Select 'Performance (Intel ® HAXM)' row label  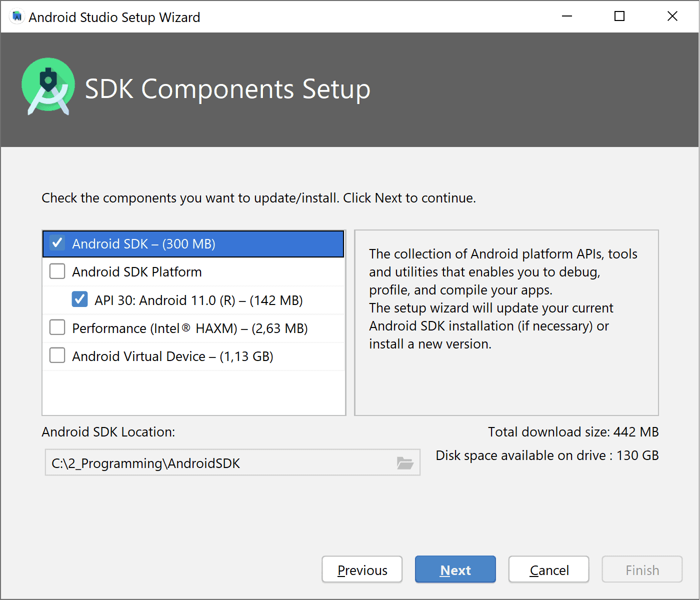(190, 328)
